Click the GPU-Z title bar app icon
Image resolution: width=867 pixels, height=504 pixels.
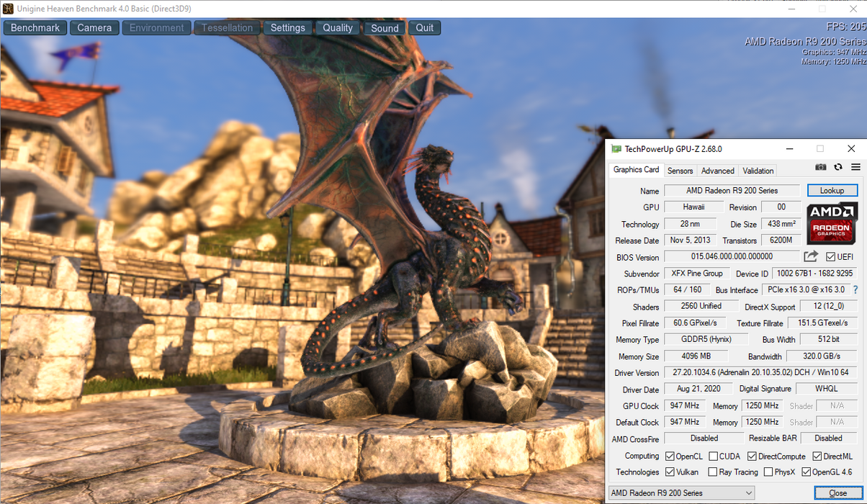pos(616,149)
